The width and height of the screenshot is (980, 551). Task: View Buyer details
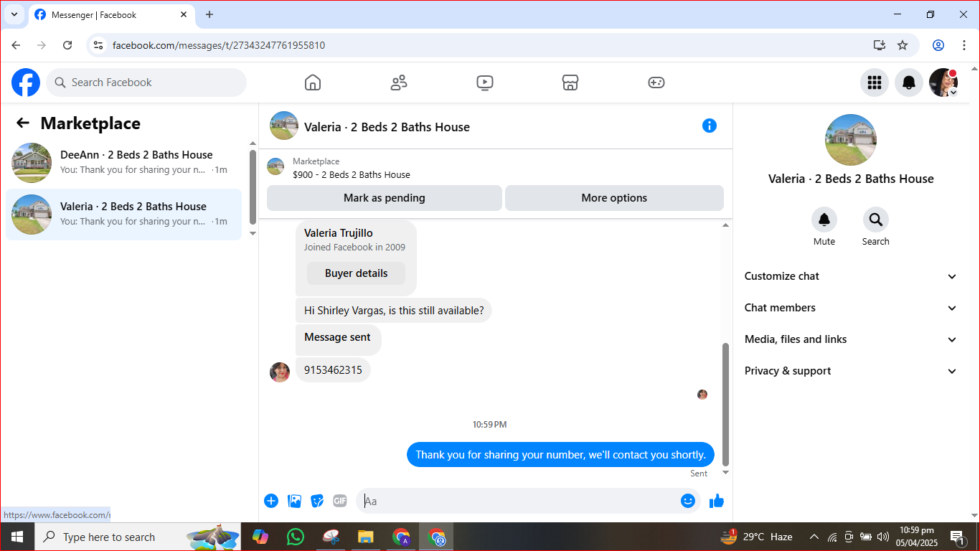356,273
